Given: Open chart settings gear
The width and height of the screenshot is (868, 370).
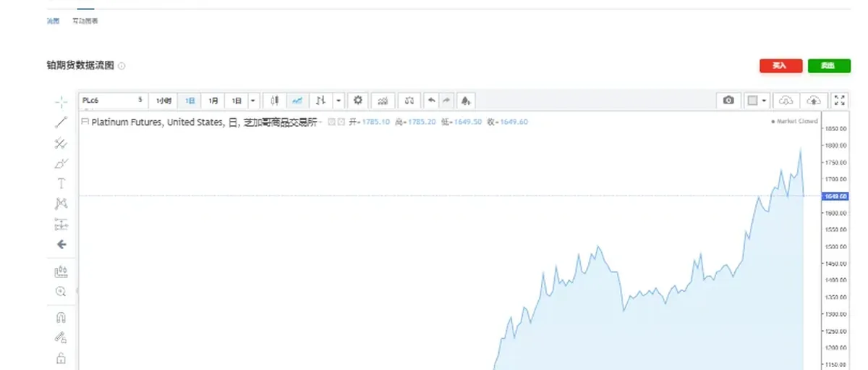Looking at the screenshot, I should (x=358, y=100).
